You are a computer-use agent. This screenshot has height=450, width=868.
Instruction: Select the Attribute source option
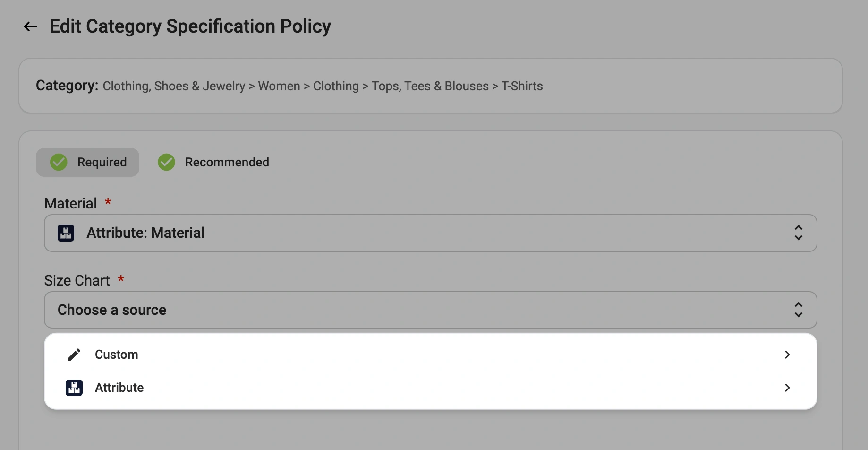119,388
